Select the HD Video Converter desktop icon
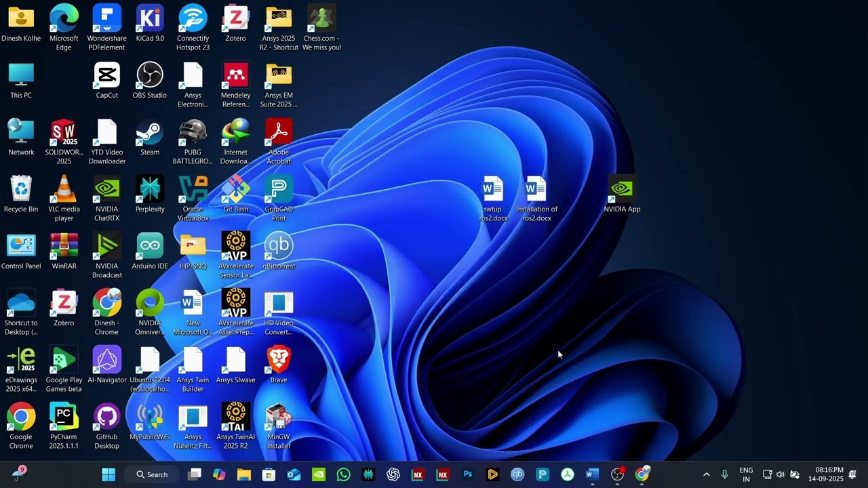This screenshot has width=868, height=488. (x=279, y=313)
